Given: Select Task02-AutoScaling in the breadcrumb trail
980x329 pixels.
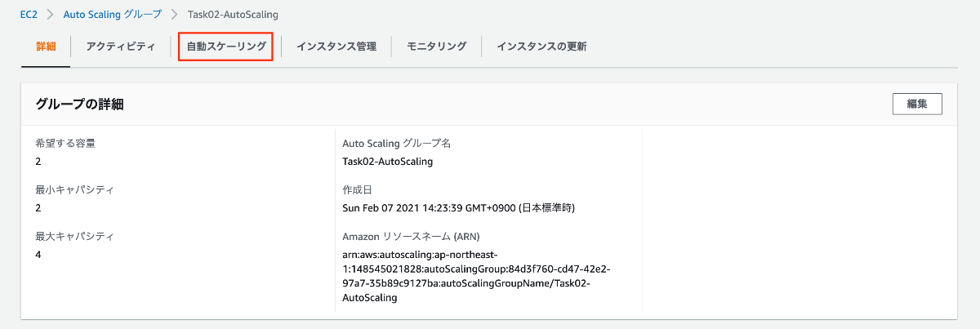Looking at the screenshot, I should [x=233, y=15].
